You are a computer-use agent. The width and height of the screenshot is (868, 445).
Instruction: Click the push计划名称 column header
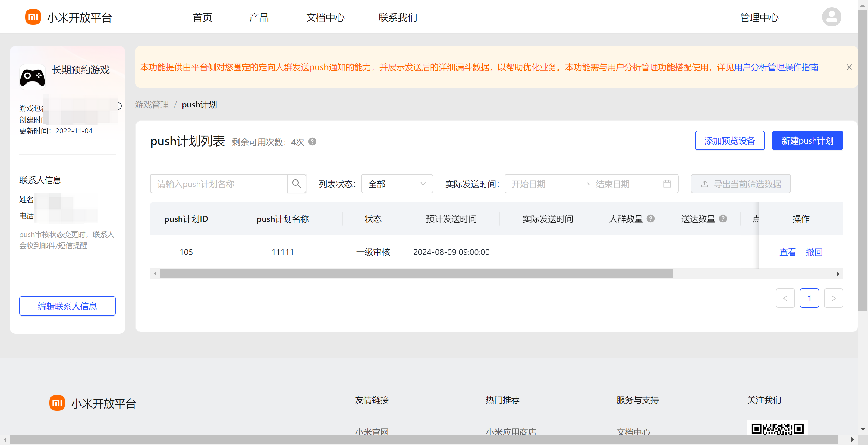click(x=283, y=219)
